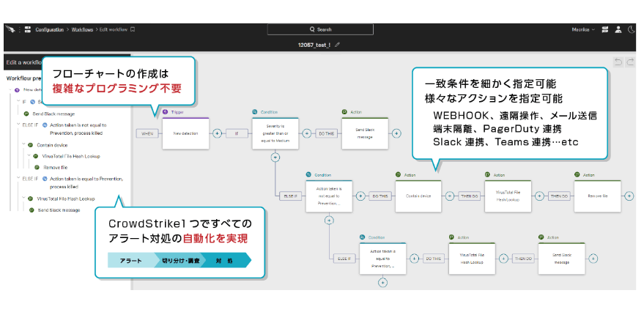Collapse the Contain device tree item
The image size is (644, 315).
click(23, 144)
